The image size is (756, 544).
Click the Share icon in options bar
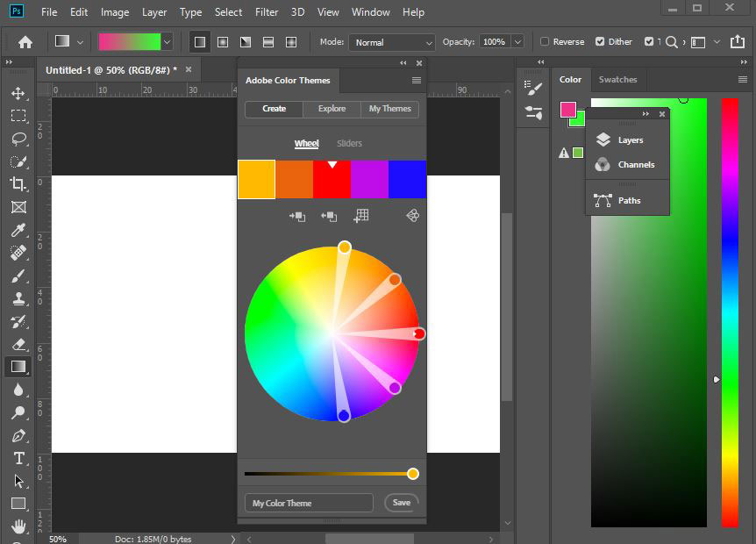point(738,42)
